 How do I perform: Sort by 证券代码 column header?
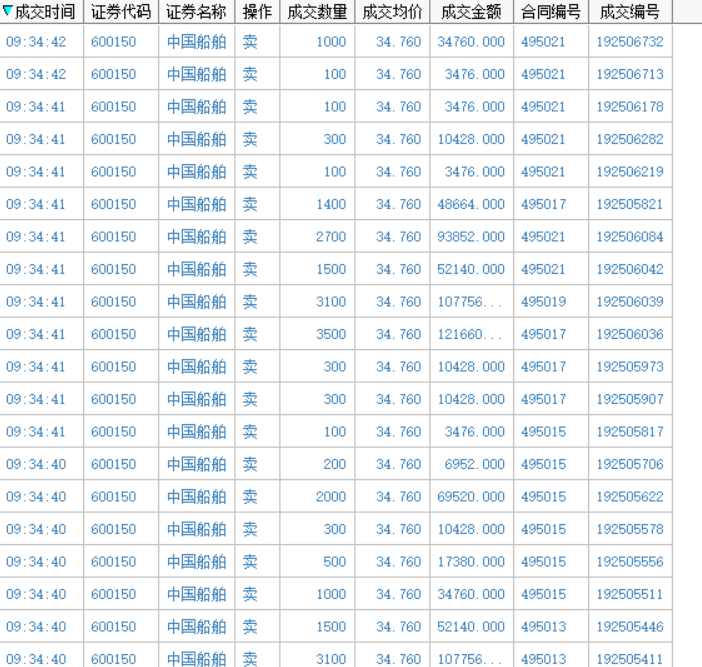(121, 12)
